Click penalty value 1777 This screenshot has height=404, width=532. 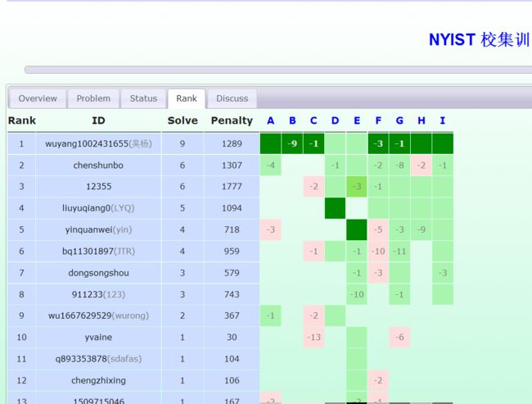coord(232,187)
